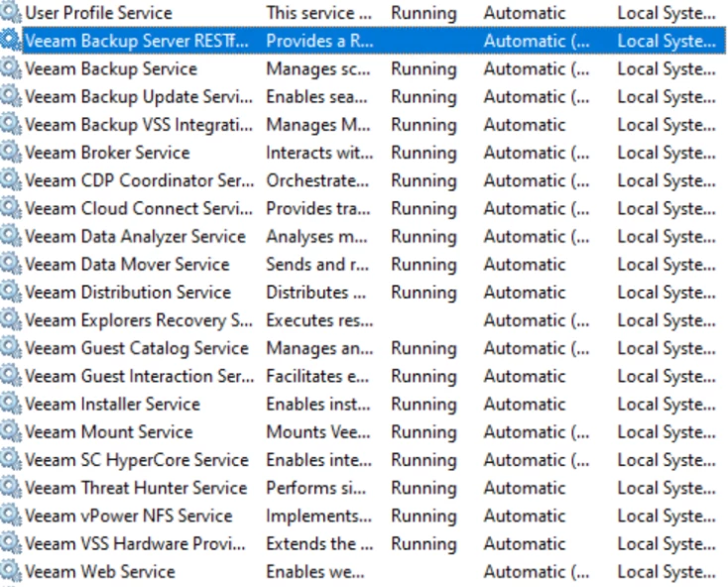This screenshot has width=728, height=587.
Task: Click the 'Interacts wit...' description cell
Action: [320, 153]
